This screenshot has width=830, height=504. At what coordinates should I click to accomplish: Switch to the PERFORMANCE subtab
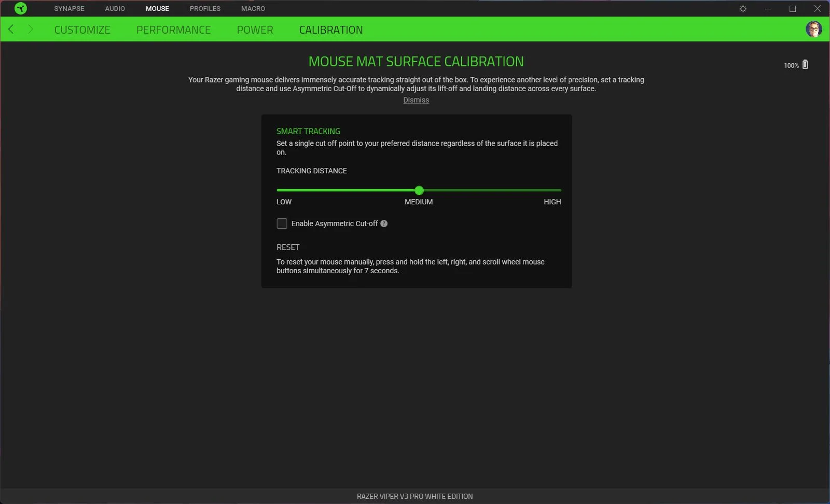click(174, 30)
